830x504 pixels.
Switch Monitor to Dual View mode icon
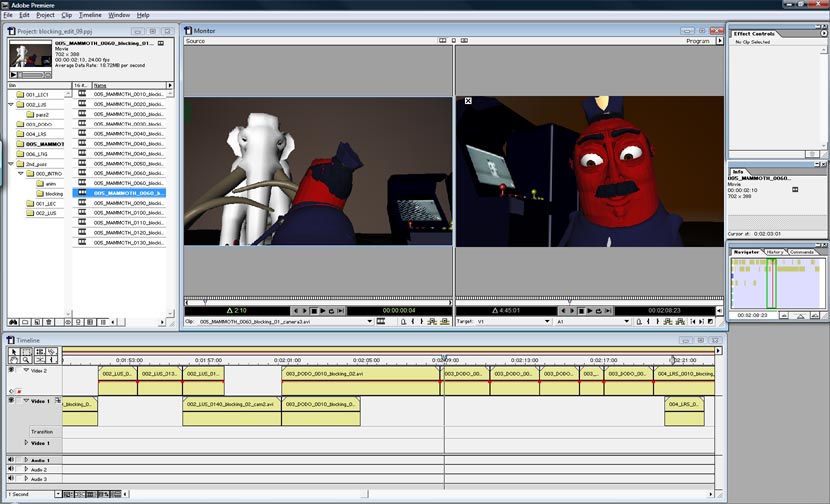(443, 40)
